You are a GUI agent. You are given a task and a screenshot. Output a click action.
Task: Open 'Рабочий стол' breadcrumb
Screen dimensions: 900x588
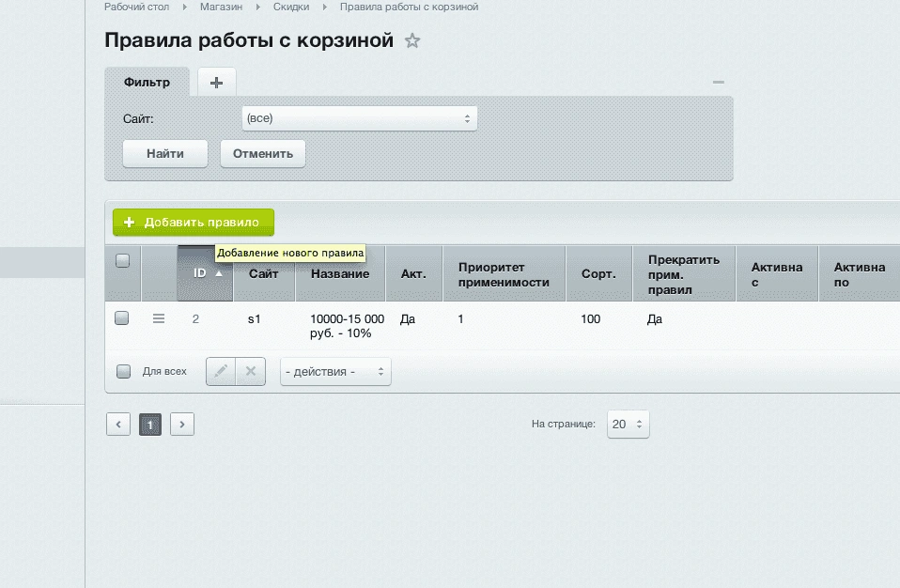136,7
